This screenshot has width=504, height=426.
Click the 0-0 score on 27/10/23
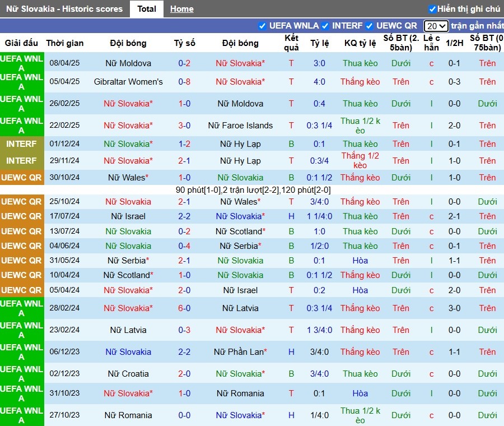pos(184,415)
